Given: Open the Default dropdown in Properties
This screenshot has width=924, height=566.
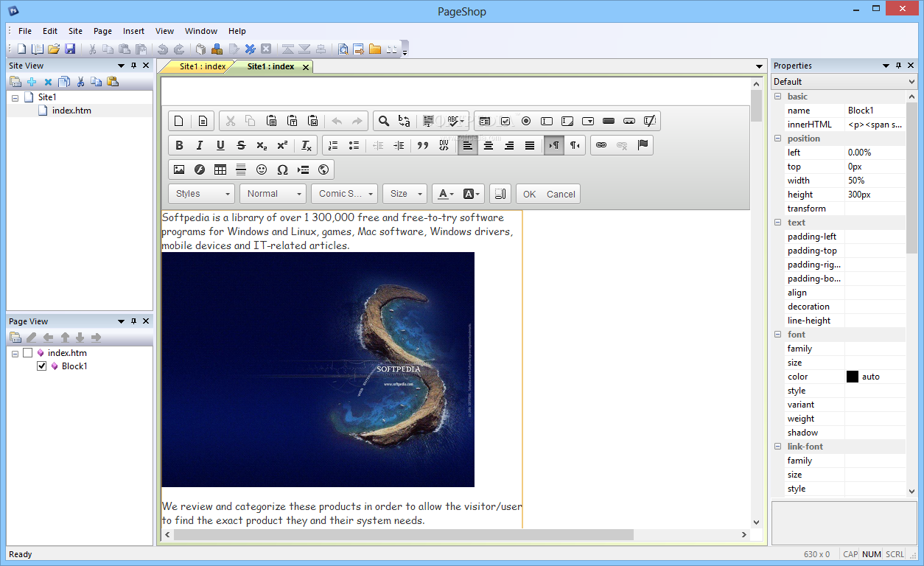Looking at the screenshot, I should click(x=844, y=82).
